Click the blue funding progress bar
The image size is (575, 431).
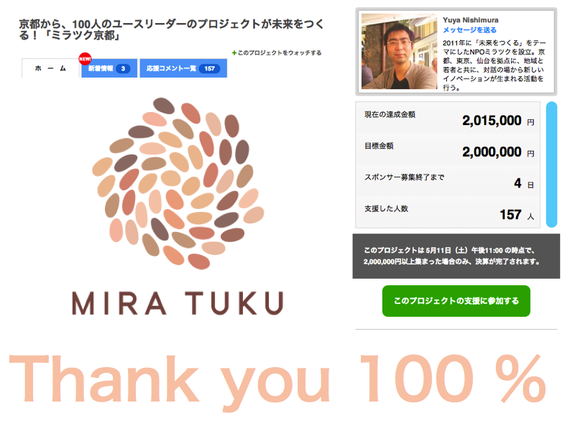point(552,165)
